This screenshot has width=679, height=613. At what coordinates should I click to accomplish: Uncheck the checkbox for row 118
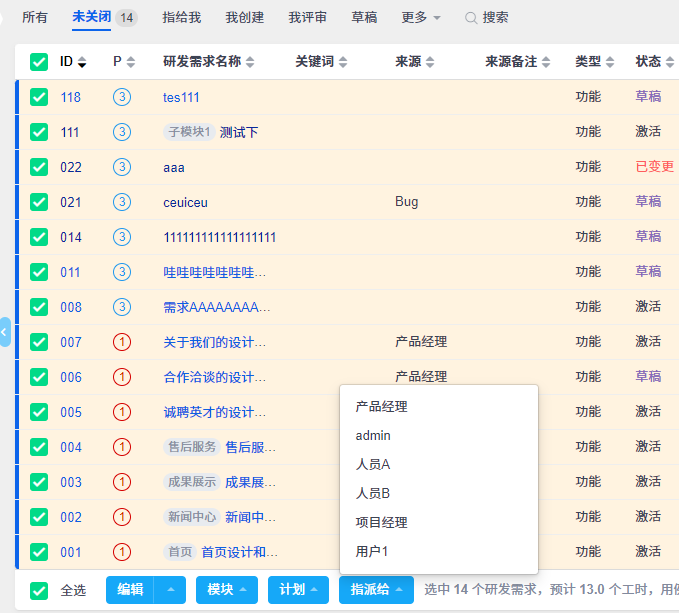click(x=39, y=97)
